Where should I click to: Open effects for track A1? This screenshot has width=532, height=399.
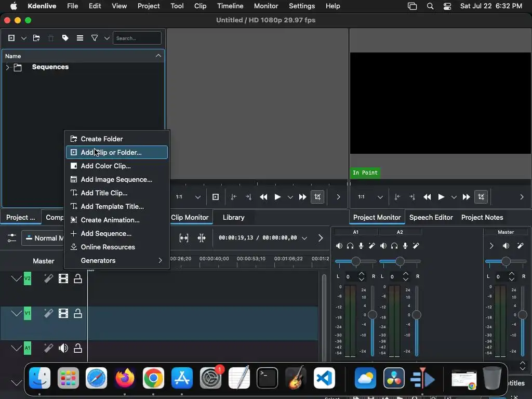tap(48, 348)
